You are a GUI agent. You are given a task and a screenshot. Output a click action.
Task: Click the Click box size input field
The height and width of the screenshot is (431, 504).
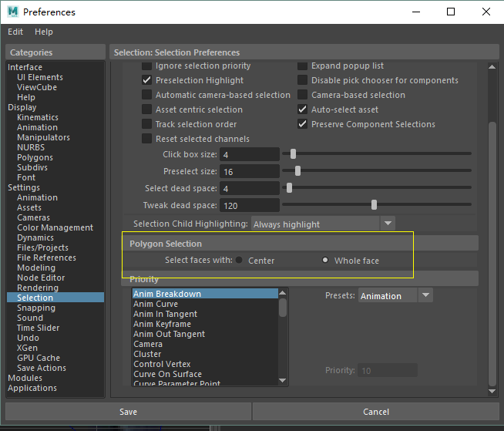250,154
